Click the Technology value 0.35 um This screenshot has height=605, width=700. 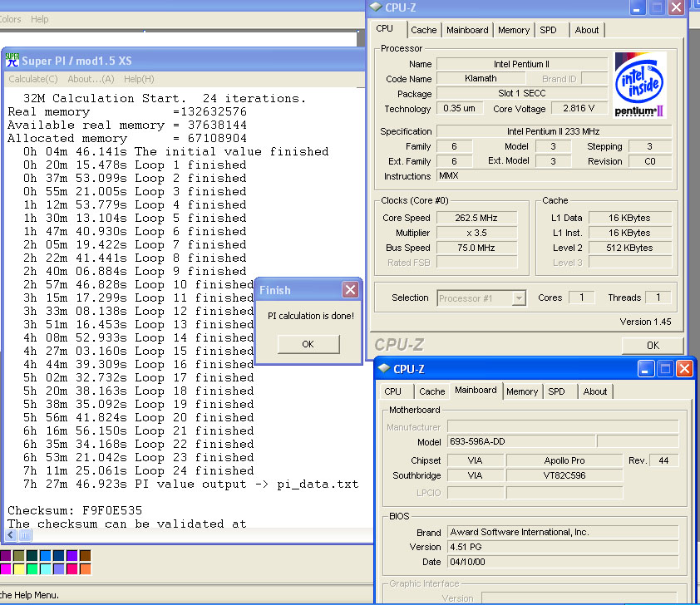click(x=460, y=108)
